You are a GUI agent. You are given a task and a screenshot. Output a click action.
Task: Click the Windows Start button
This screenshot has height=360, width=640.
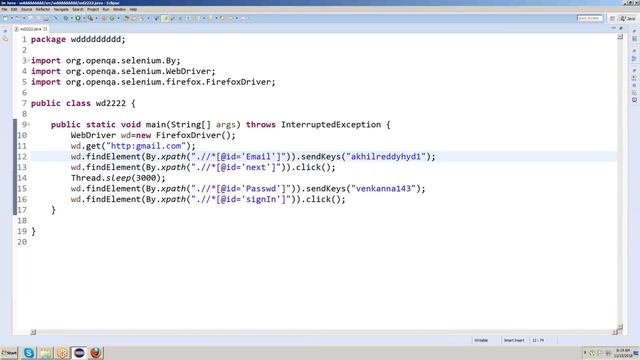(9, 353)
